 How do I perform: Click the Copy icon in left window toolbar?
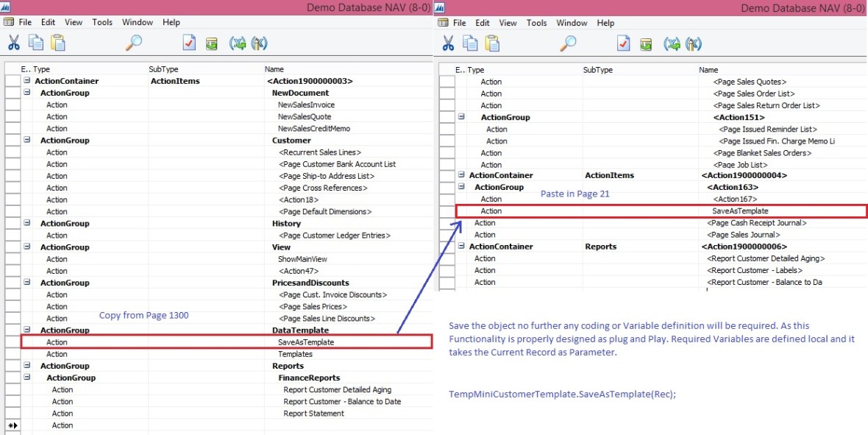(35, 43)
